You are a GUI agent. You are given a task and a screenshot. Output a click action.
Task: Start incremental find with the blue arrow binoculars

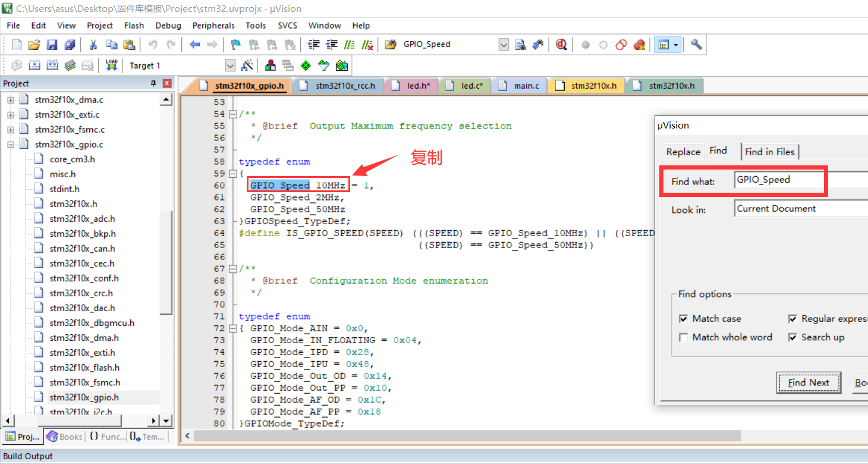tap(538, 45)
